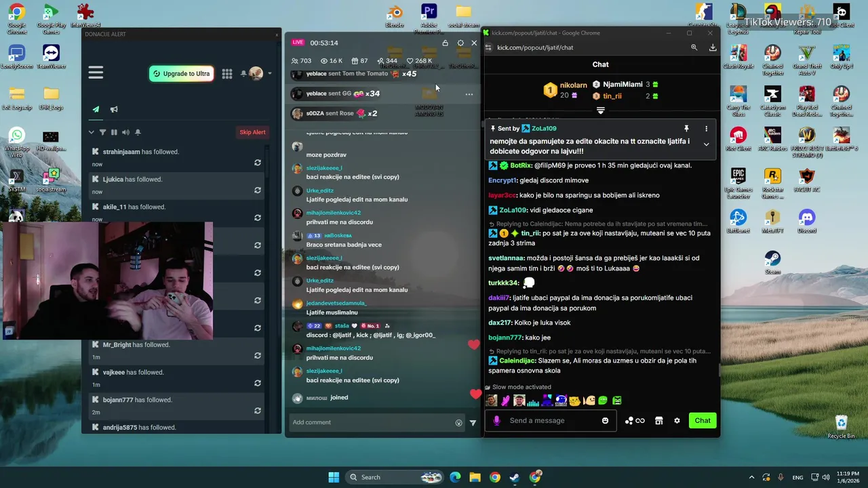Open the Steam desktop shortcut
The height and width of the screenshot is (488, 868).
pos(772,262)
